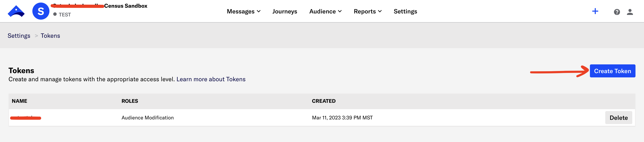Click the Create Token button
Viewport: 644px width, 142px height.
coord(612,71)
